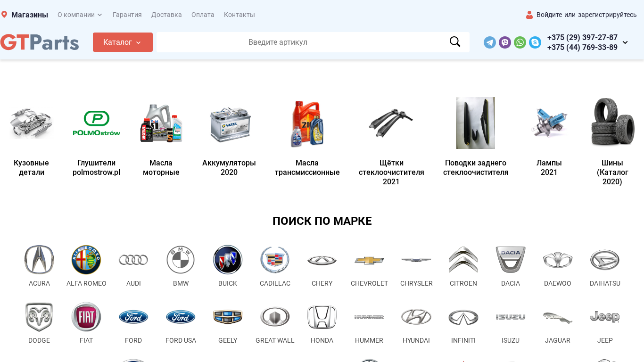Screen dimensions: 644x362
Task: Open the Масла трансмиссионные category image
Action: pos(307,123)
